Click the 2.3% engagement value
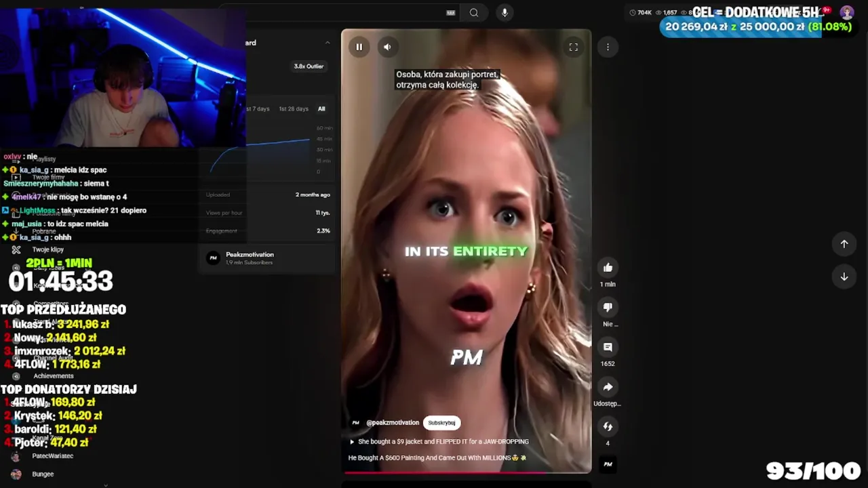868x488 pixels. coord(323,231)
